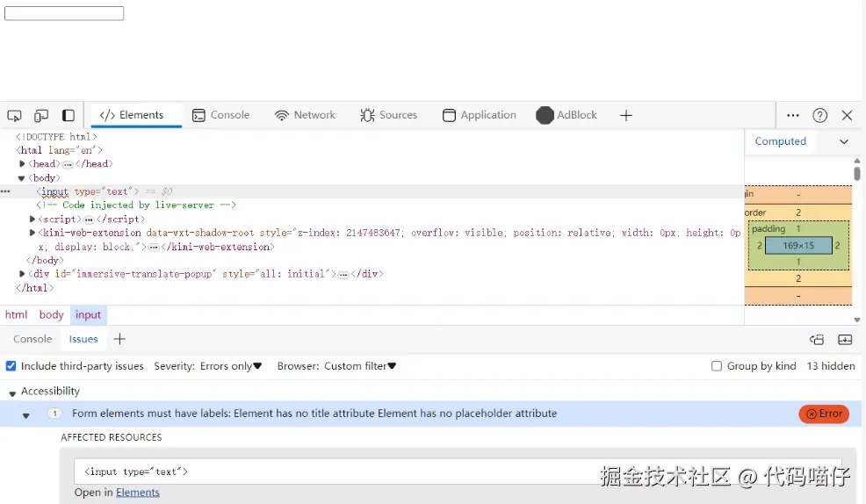Click the three-dot actions beside input row

click(5, 191)
